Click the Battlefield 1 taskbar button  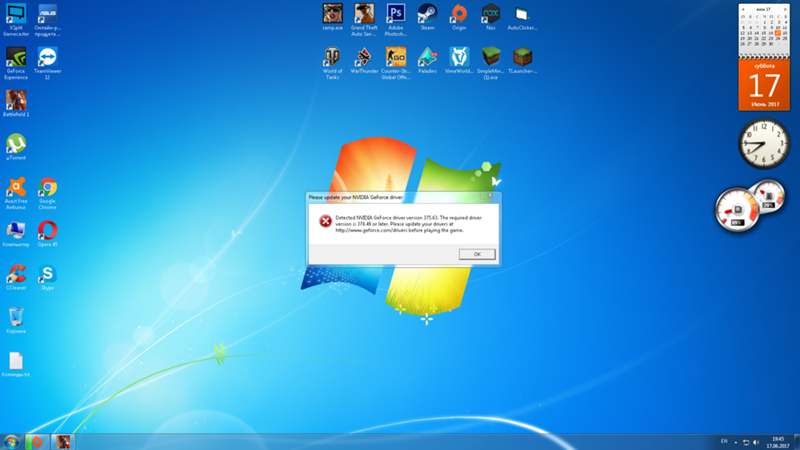pos(63,442)
